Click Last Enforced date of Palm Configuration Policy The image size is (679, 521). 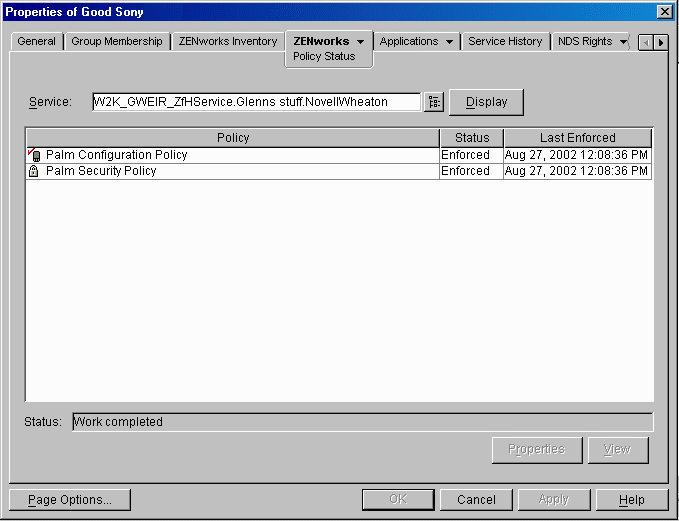[x=576, y=155]
